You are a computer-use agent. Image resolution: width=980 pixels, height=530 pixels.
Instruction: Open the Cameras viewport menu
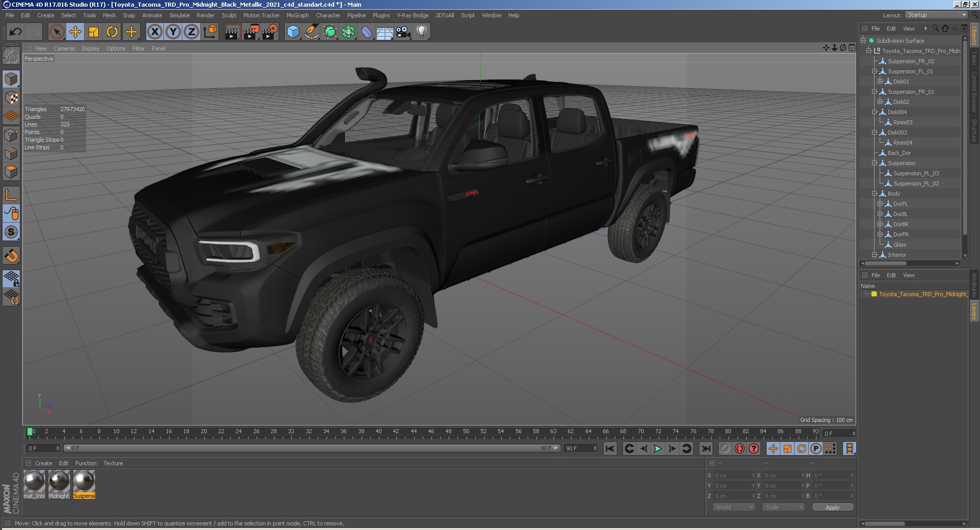(64, 48)
